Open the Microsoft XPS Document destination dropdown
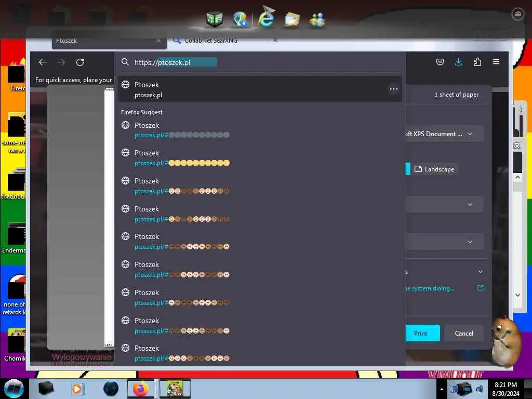Image resolution: width=532 pixels, height=399 pixels. coord(444,134)
